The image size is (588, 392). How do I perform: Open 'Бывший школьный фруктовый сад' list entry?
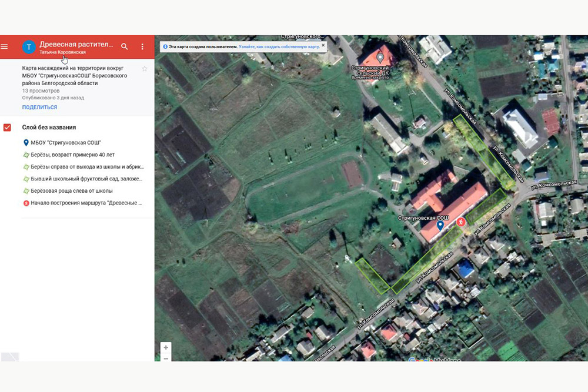[x=82, y=179]
